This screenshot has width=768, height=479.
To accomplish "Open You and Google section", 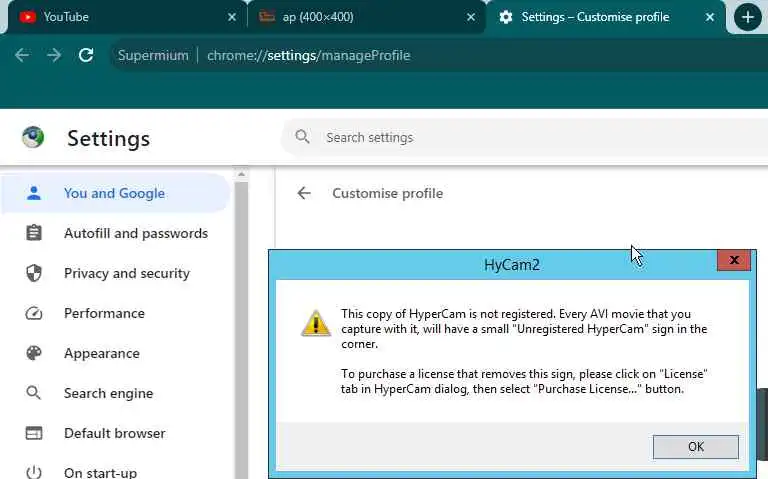I will click(115, 193).
